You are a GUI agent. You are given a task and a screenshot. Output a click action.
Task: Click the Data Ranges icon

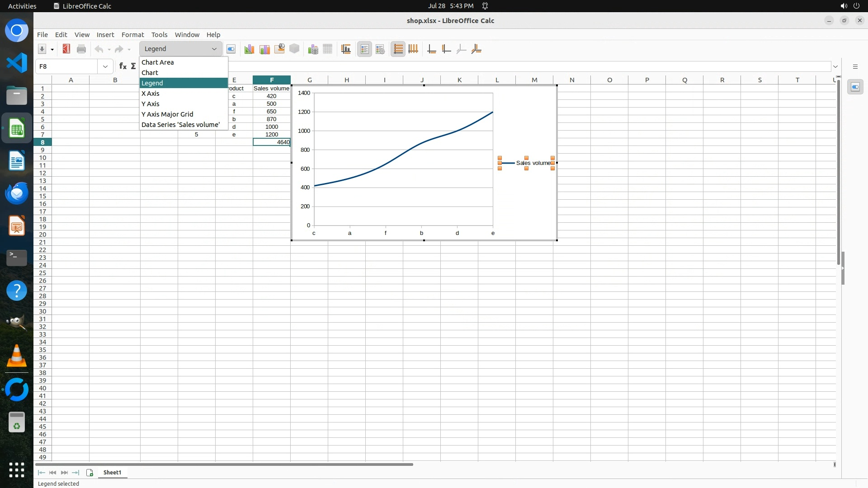tap(313, 49)
